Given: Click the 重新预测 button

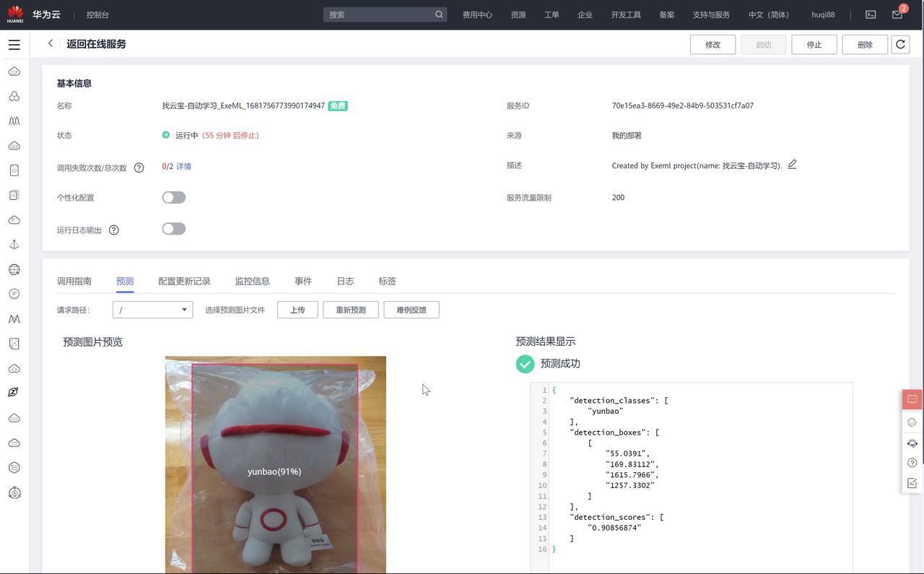Looking at the screenshot, I should click(351, 310).
